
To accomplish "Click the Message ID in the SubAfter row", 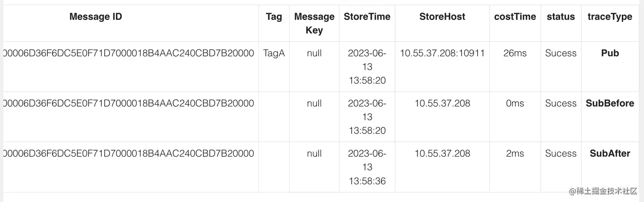I will pos(129,154).
